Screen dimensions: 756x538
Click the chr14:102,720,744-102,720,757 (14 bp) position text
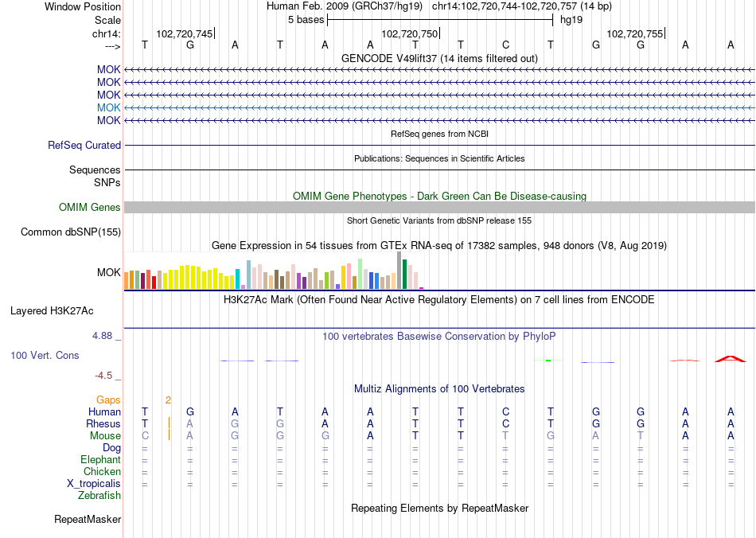pos(522,6)
